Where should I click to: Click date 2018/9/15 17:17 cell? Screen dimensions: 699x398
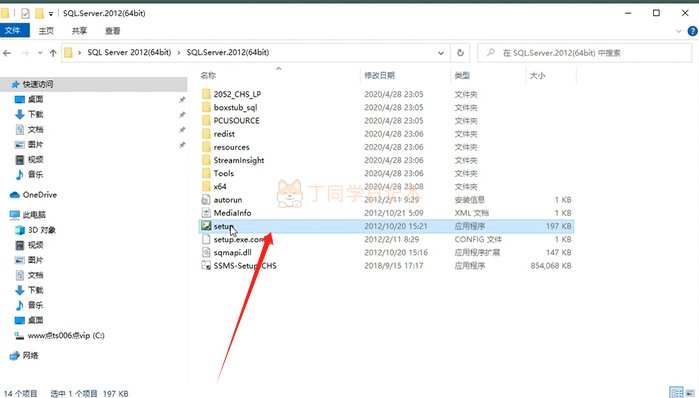click(394, 266)
